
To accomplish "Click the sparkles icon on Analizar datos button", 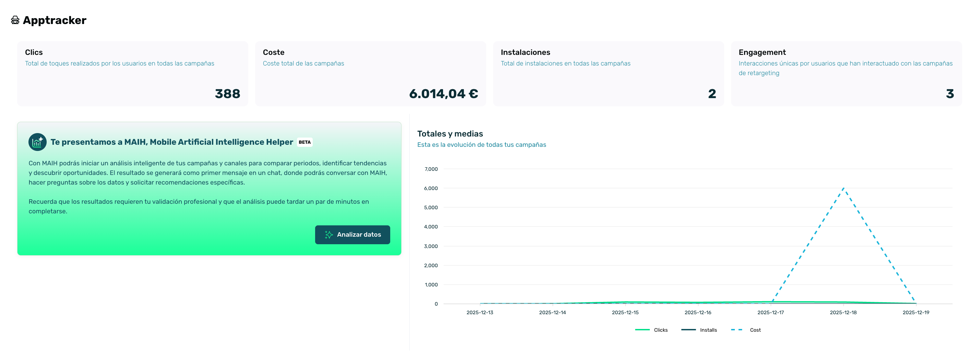I will [329, 235].
